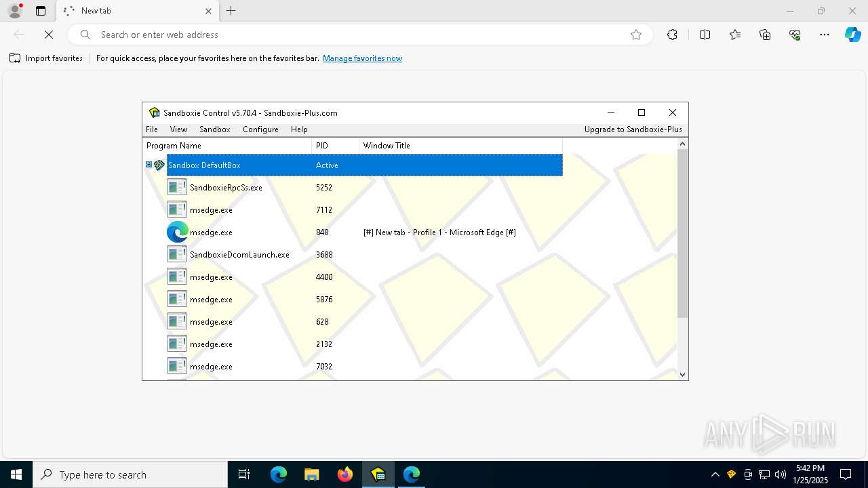This screenshot has width=868, height=488.
Task: Click the icon of msedge.exe PID 5876
Action: coord(177,299)
